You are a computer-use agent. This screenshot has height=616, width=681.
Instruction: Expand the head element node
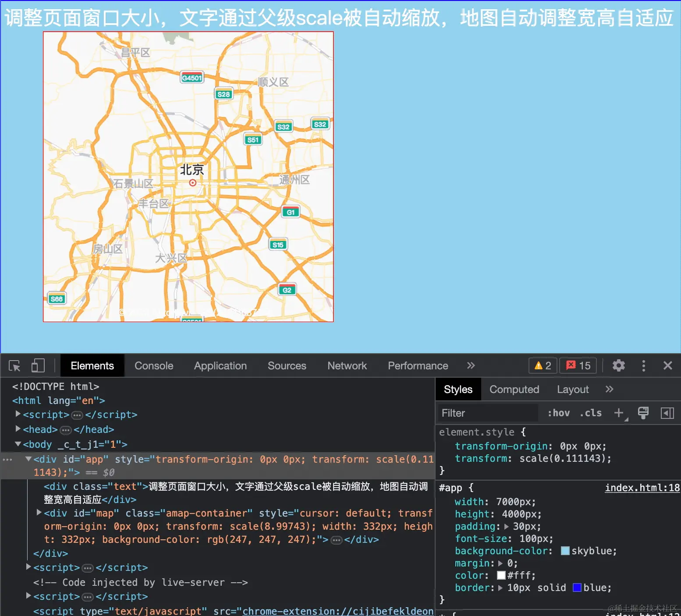point(18,429)
